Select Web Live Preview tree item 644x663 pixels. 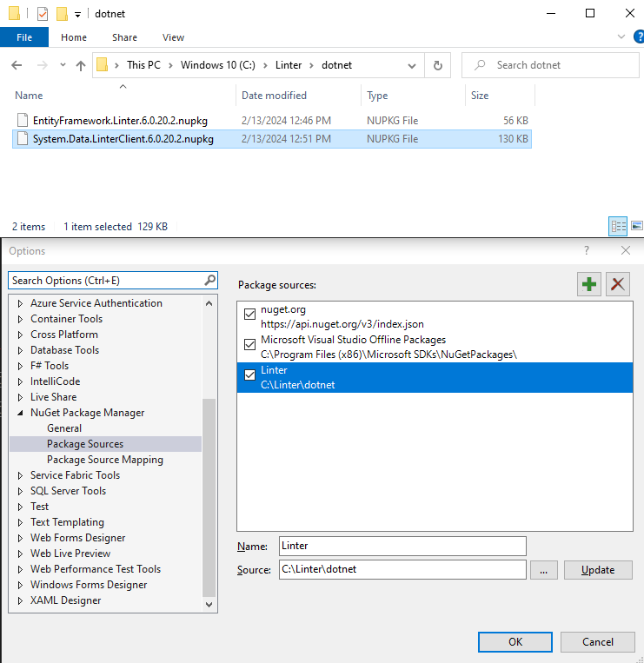[x=70, y=553]
